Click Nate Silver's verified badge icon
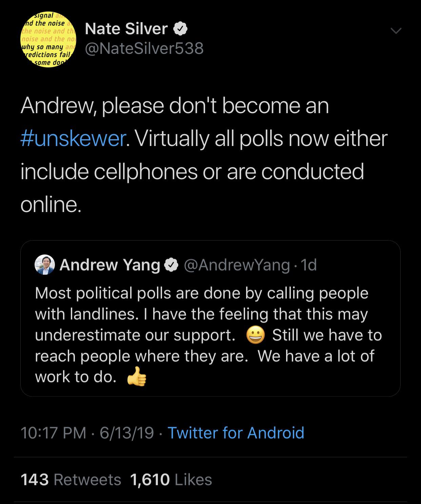Screen dimensions: 421x504 (x=181, y=29)
